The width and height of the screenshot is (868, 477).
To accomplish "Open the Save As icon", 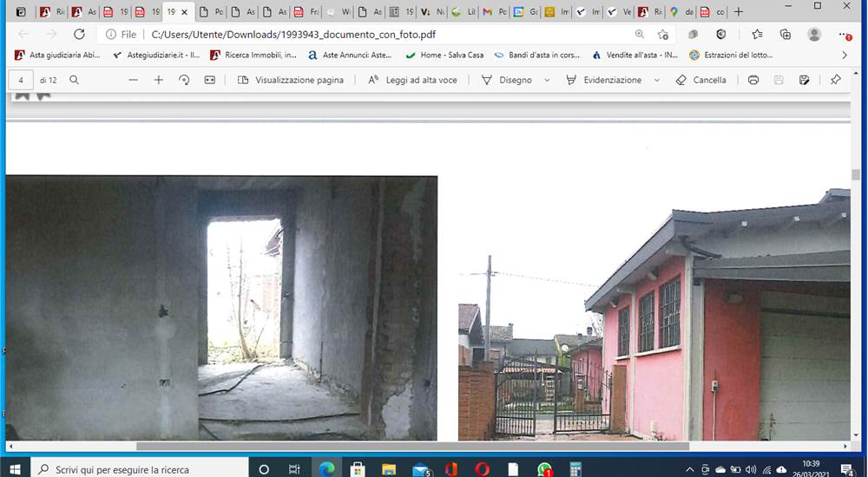I will pyautogui.click(x=805, y=81).
